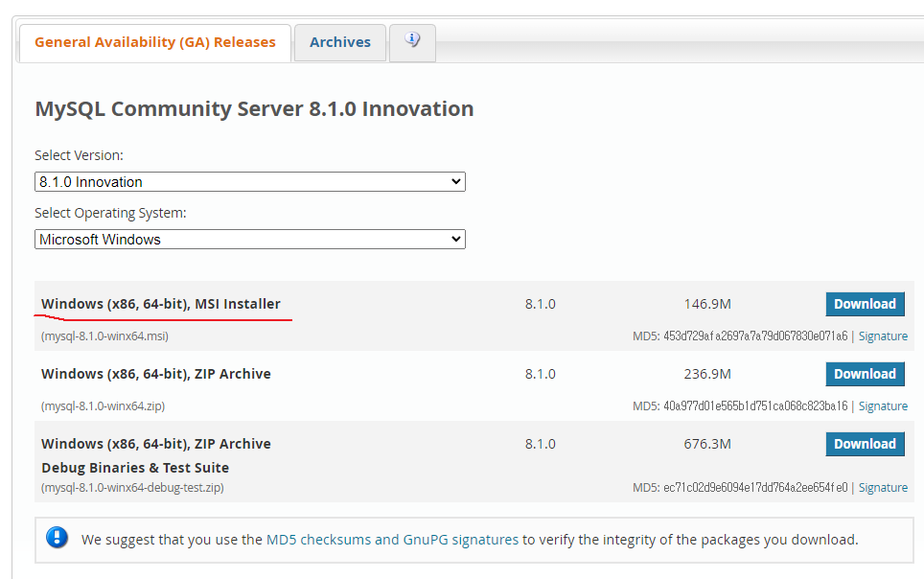Click the MySQL Community Server 8.1.0 Innovation heading
Image resolution: width=924 pixels, height=579 pixels.
pos(254,109)
